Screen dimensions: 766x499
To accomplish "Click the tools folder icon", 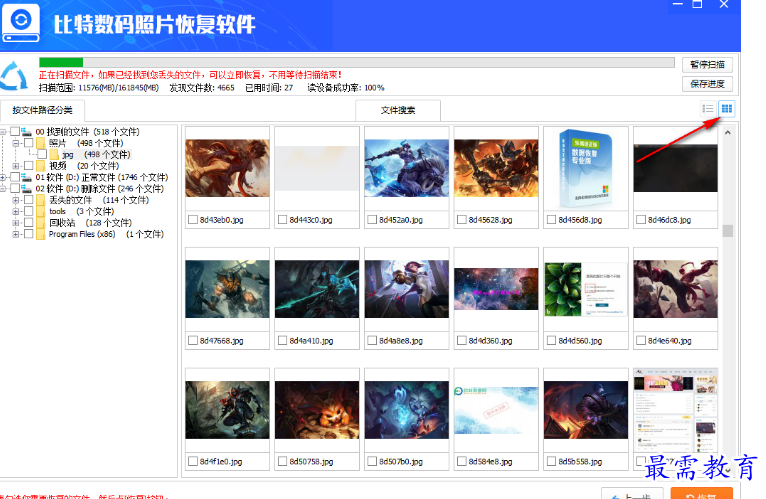I will 41,211.
